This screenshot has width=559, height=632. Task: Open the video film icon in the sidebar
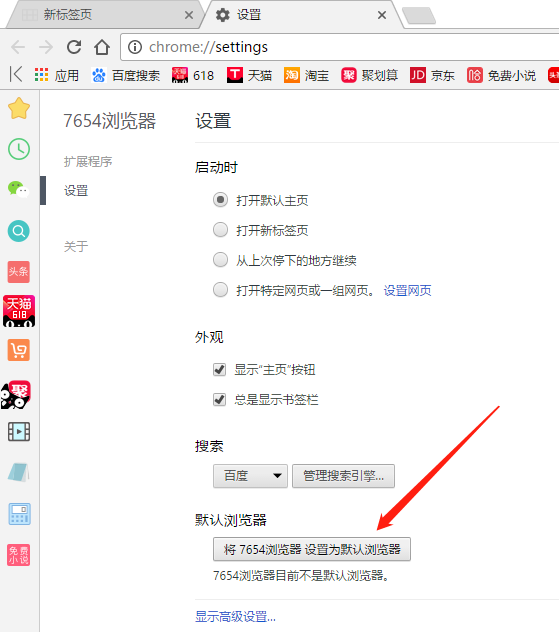tap(19, 432)
